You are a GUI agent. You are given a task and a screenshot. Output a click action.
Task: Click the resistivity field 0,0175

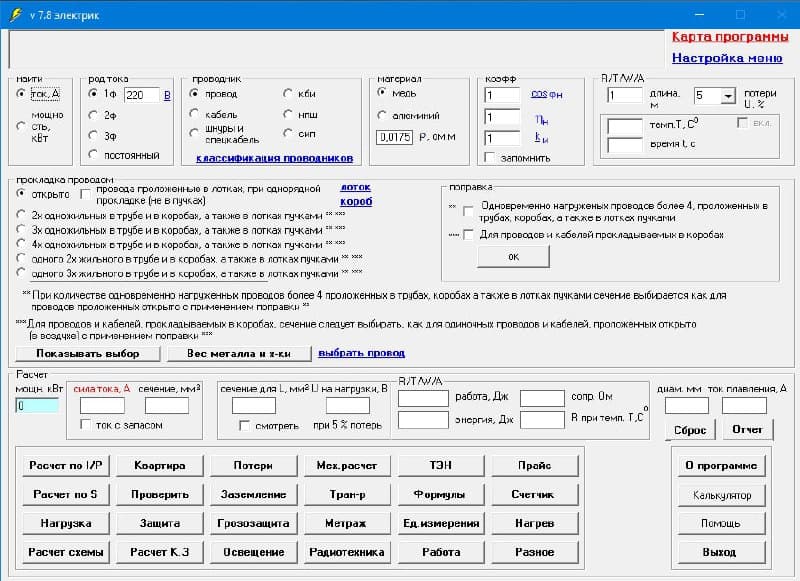(x=394, y=137)
